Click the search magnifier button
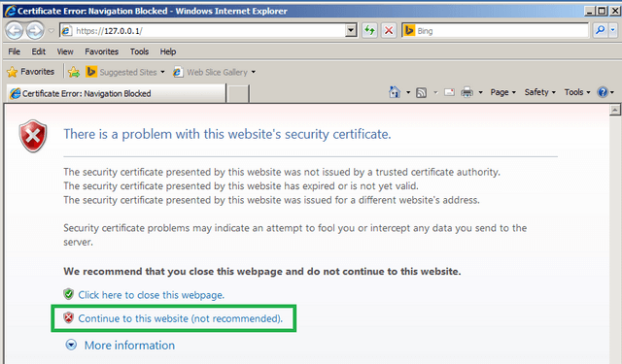 601,30
